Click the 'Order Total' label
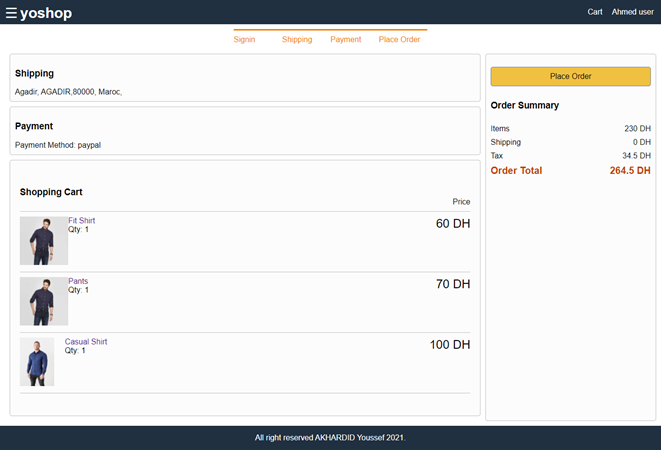Image resolution: width=661 pixels, height=450 pixels. [516, 170]
